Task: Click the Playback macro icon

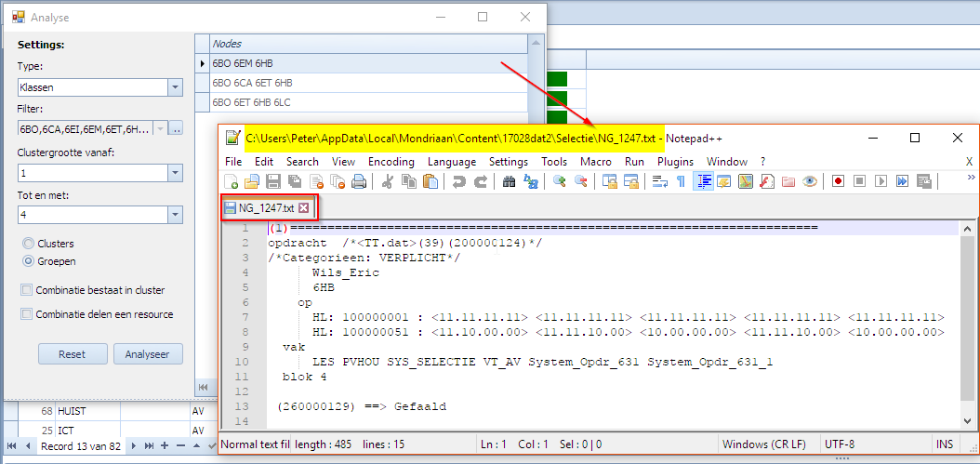Action: click(881, 182)
